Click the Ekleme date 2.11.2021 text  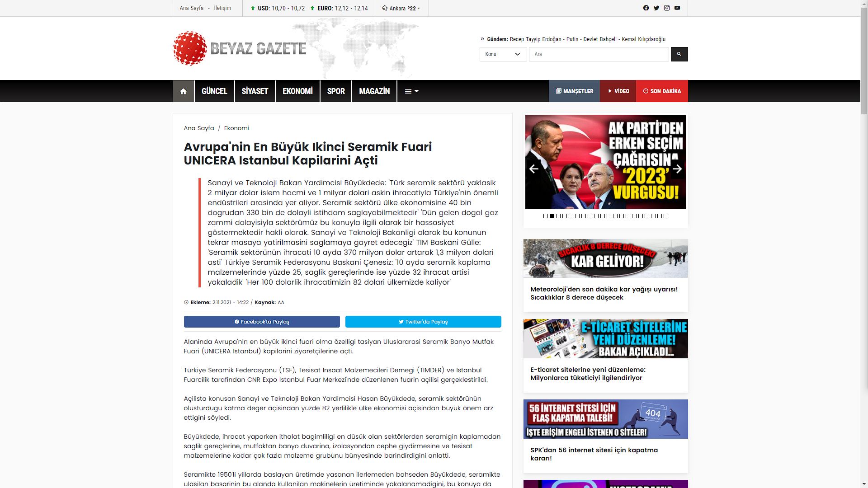tap(231, 302)
